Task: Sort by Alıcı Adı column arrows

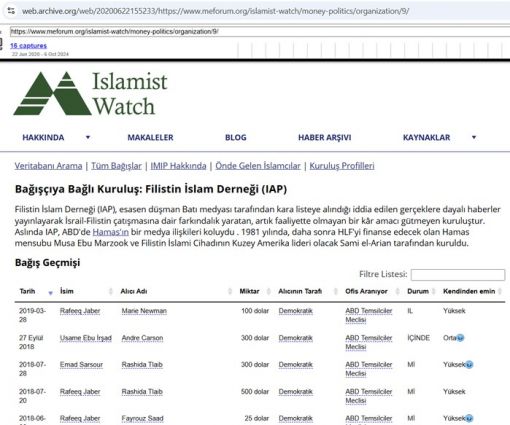Action: click(230, 292)
